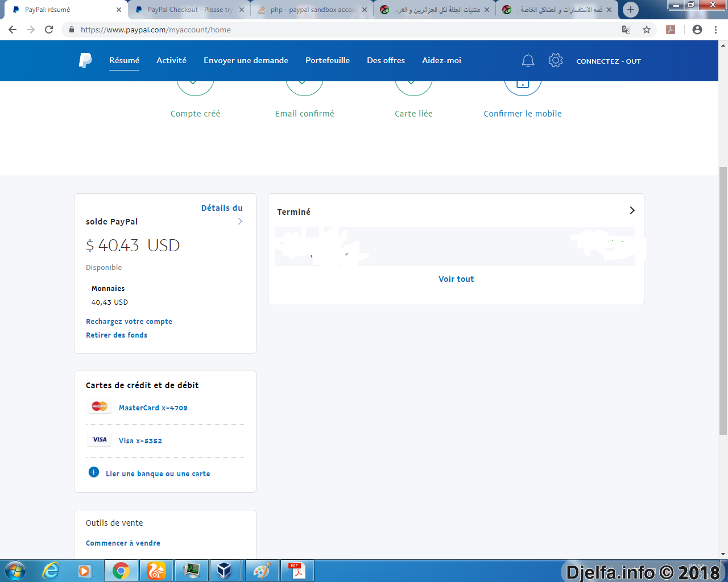Open Windows Start menu orb
The height and width of the screenshot is (582, 728).
pyautogui.click(x=15, y=571)
